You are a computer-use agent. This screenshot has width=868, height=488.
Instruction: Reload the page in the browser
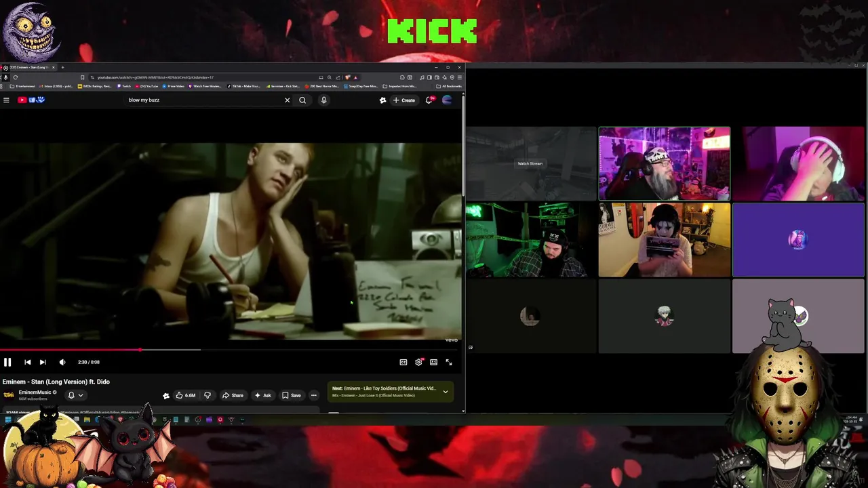pos(15,77)
